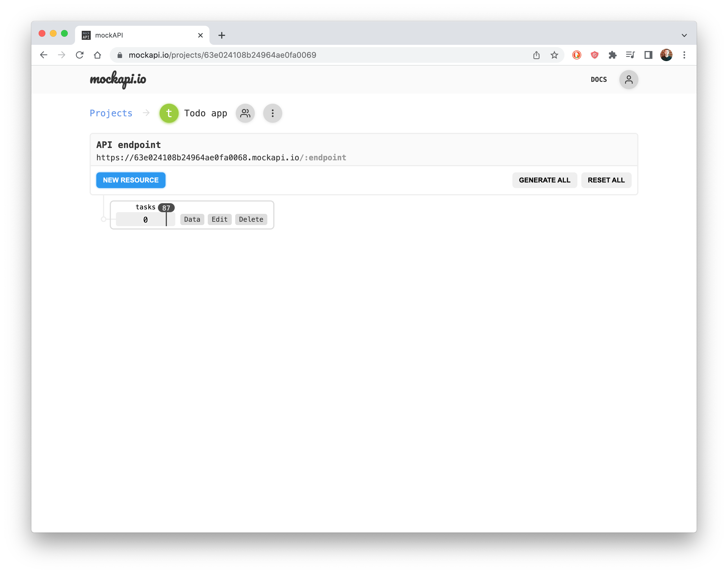Image resolution: width=728 pixels, height=574 pixels.
Task: Navigate to Projects breadcrumb link
Action: tap(111, 113)
